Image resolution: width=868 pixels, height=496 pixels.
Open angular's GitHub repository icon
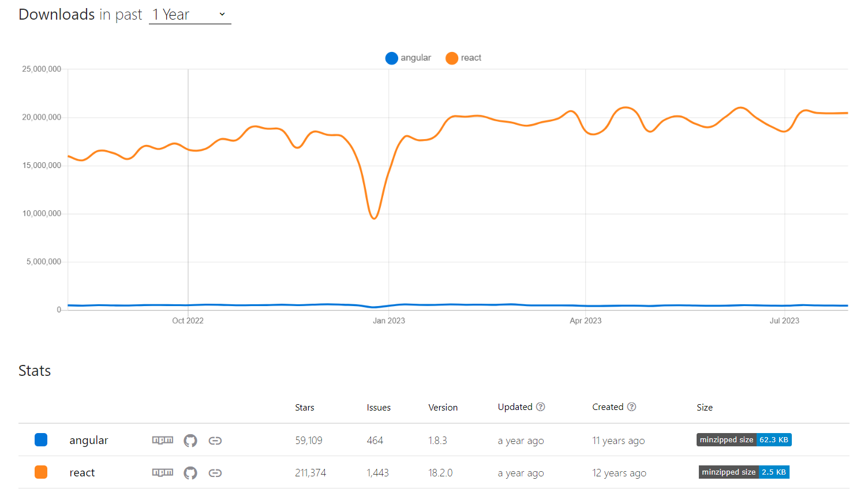pos(190,440)
